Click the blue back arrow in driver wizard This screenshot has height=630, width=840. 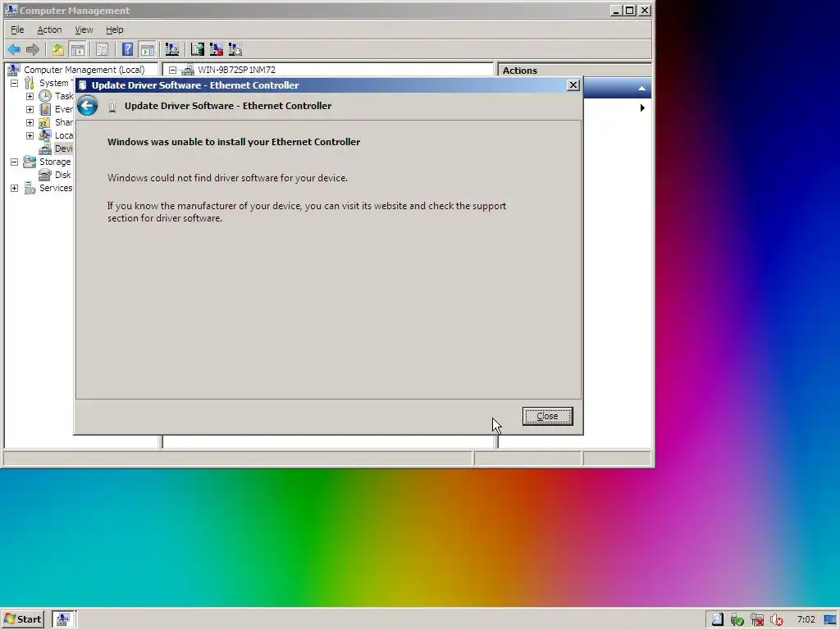(x=87, y=106)
